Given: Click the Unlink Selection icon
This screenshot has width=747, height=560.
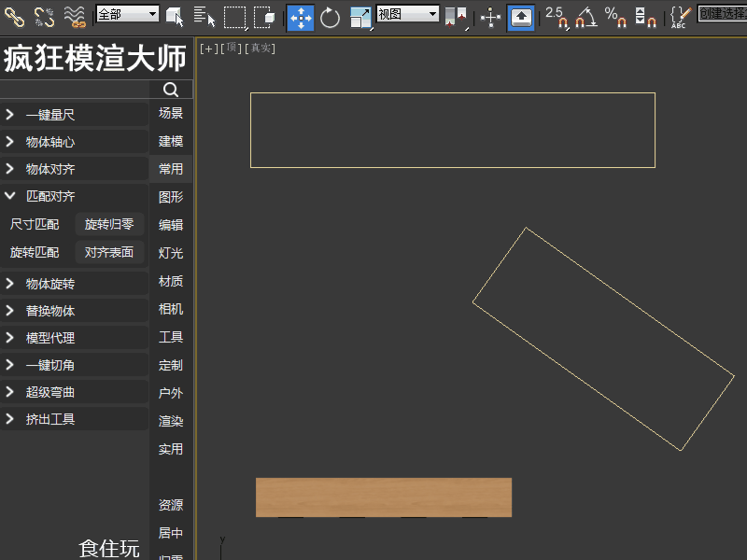Looking at the screenshot, I should (x=44, y=17).
